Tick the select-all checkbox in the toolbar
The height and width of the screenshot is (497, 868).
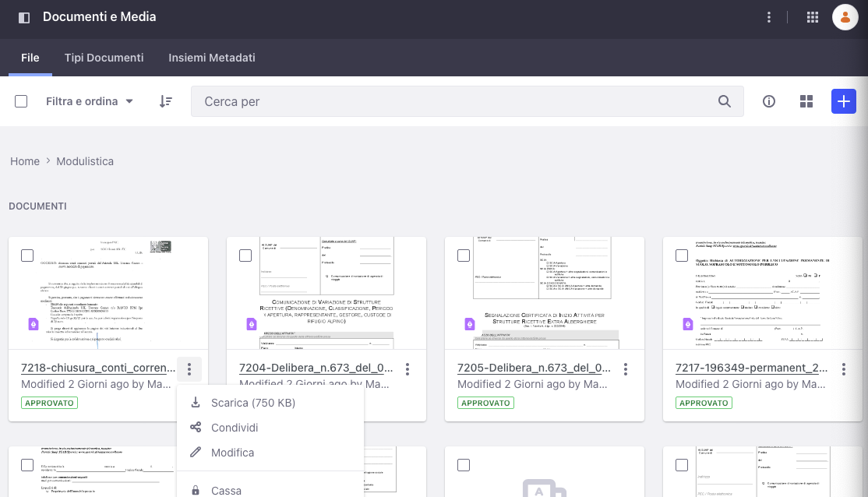click(x=21, y=101)
